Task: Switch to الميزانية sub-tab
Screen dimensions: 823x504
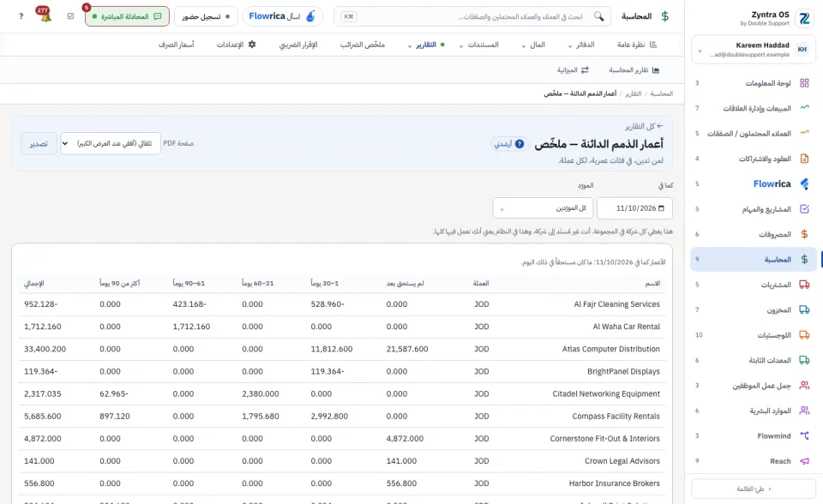Action: click(573, 69)
